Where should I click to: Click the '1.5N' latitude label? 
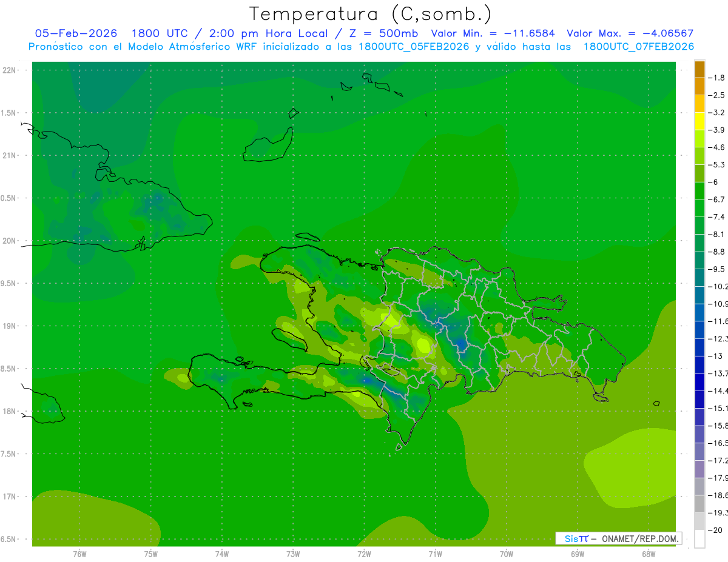(x=8, y=113)
